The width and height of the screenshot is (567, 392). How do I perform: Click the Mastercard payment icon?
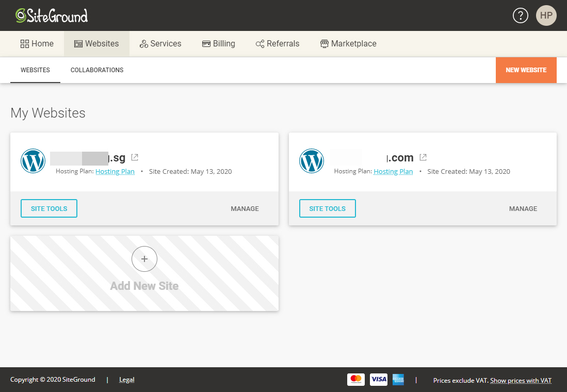tap(356, 379)
